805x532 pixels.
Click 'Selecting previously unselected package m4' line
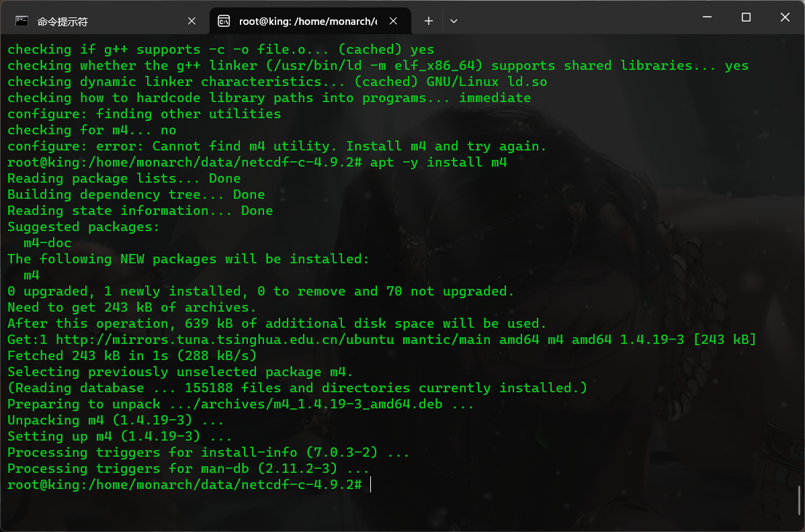click(180, 372)
